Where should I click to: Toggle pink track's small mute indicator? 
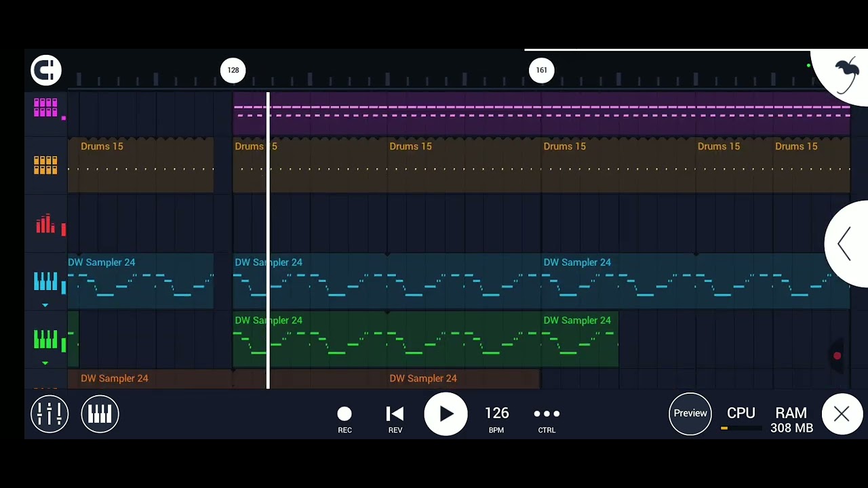click(x=64, y=118)
